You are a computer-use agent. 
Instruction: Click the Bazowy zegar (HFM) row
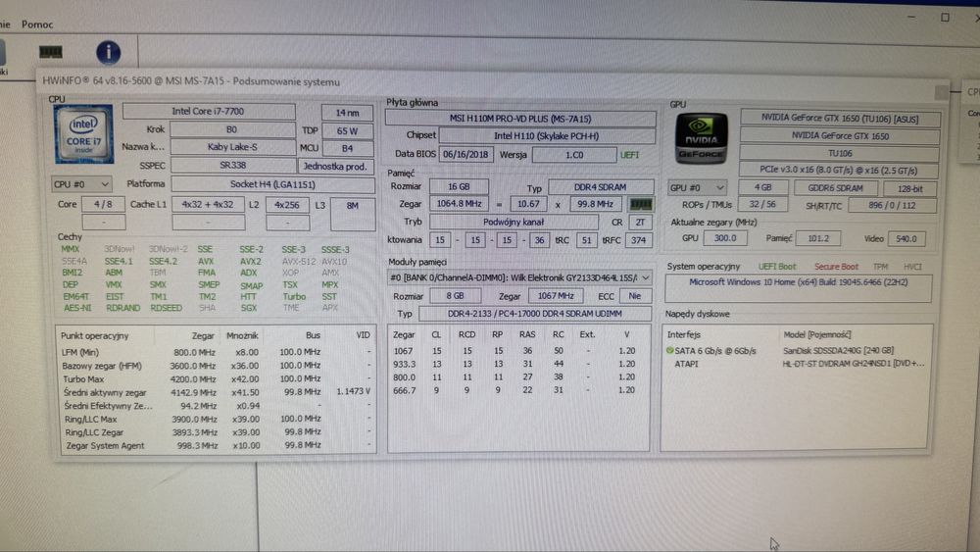217,366
